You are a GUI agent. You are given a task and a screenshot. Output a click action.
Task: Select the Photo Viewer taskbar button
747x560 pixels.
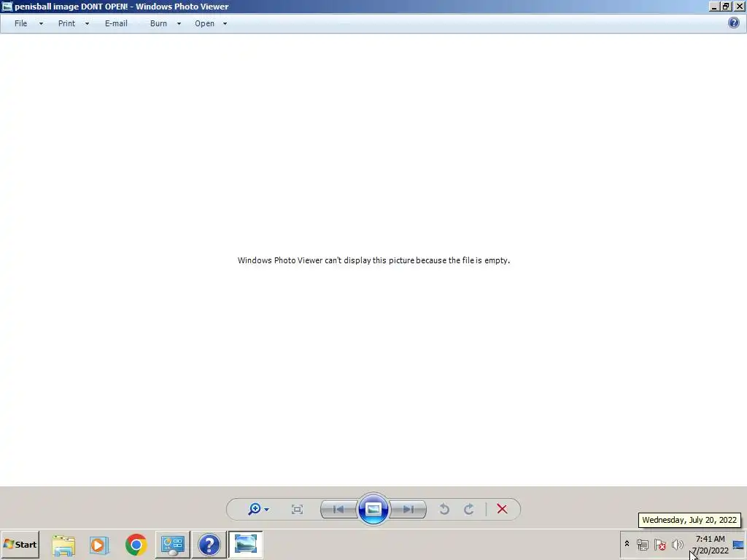click(x=245, y=545)
